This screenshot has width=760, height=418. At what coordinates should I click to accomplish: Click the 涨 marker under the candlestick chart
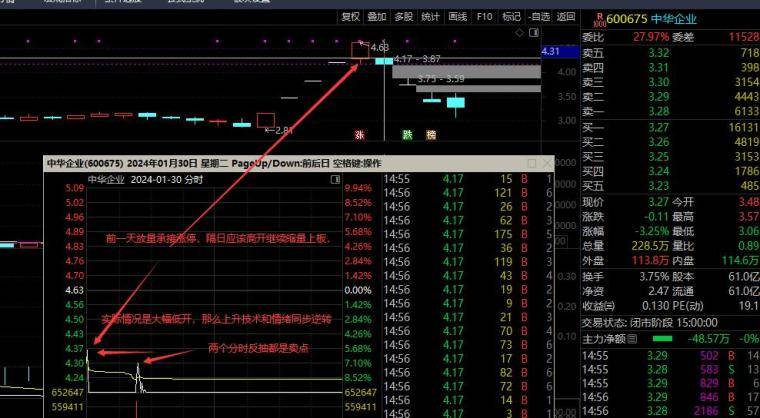click(359, 135)
